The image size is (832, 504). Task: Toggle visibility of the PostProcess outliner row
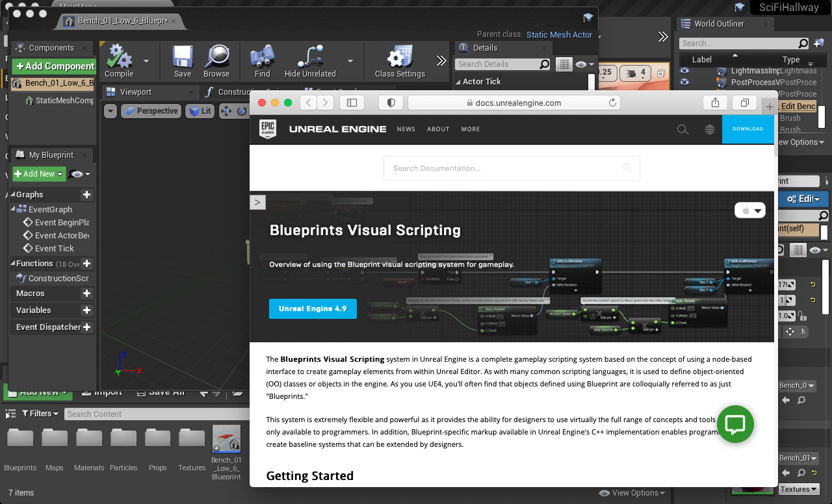coord(684,82)
